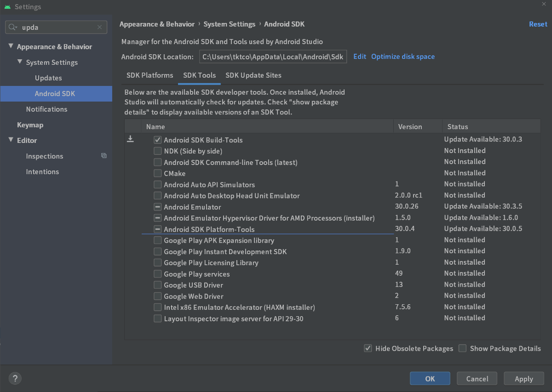Click the magnifier icon in the settings search box
Image resolution: width=552 pixels, height=392 pixels.
(x=12, y=27)
